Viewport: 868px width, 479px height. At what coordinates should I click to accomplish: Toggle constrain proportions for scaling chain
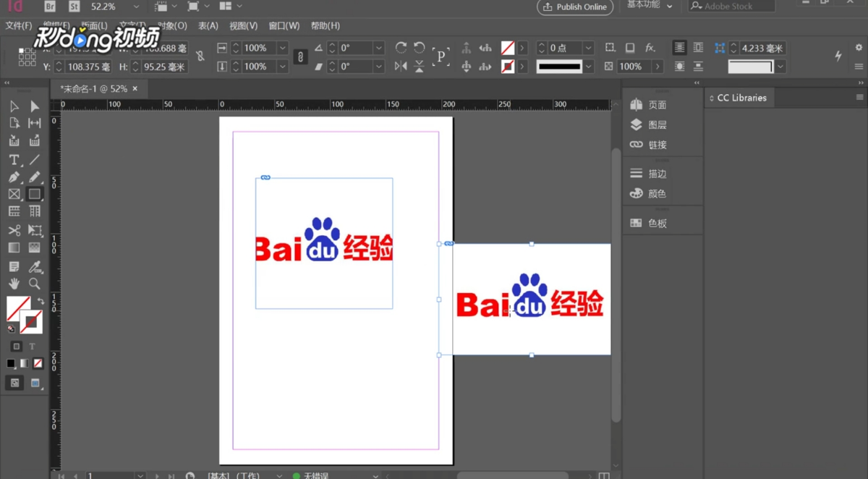point(301,57)
